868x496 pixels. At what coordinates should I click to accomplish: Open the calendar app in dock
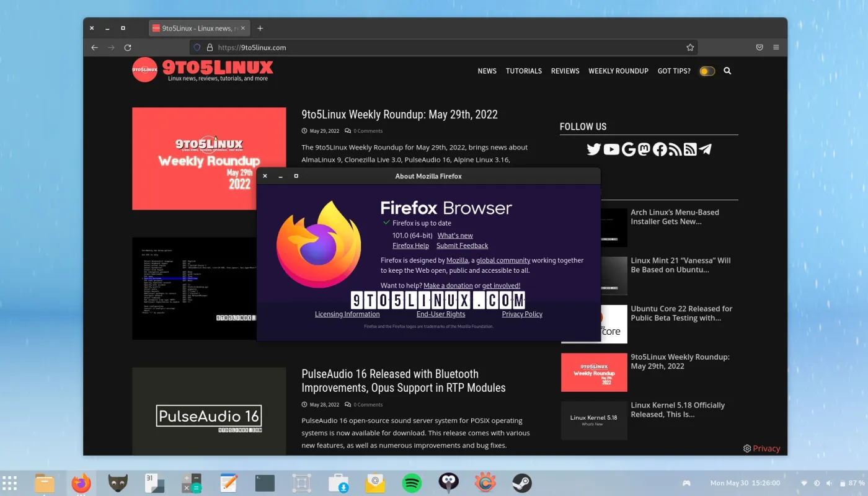[x=154, y=482]
